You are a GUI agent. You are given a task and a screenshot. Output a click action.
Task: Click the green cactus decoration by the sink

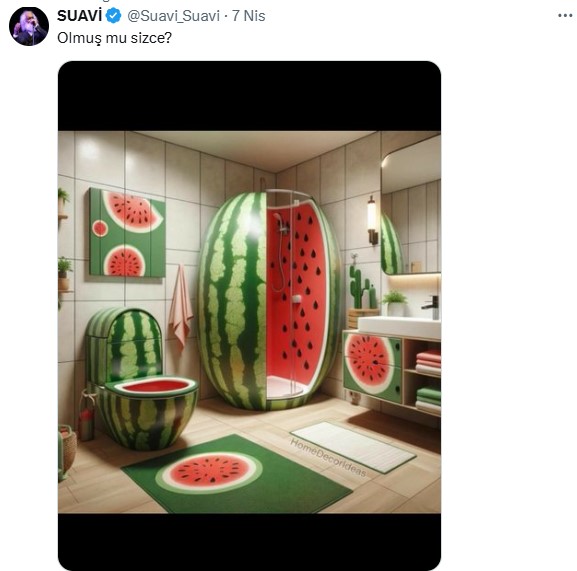[x=360, y=287]
